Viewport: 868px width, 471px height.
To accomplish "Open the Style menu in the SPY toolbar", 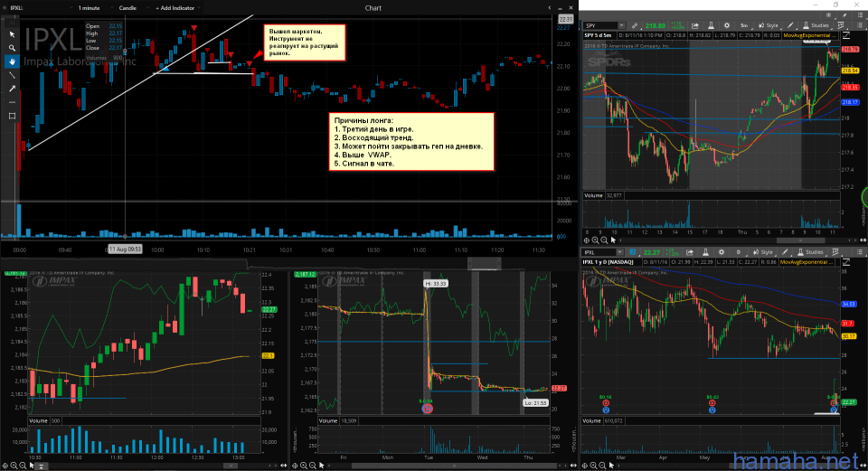I will point(769,25).
